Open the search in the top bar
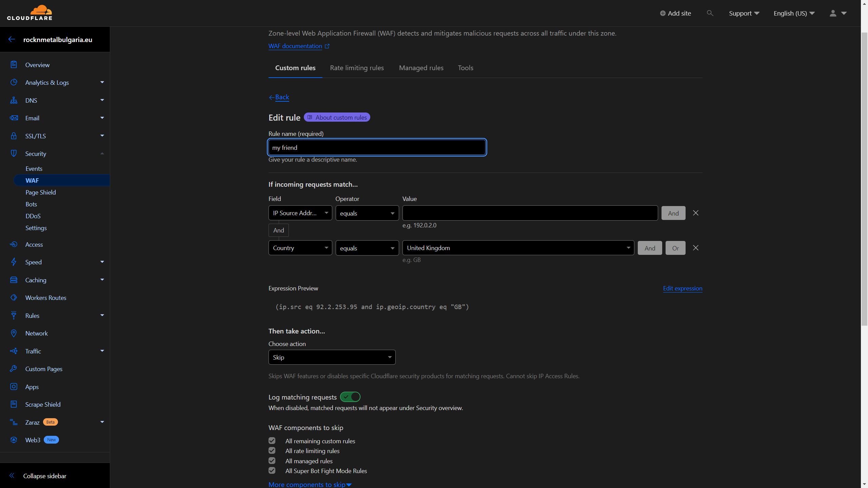Viewport: 868px width, 488px height. [710, 13]
